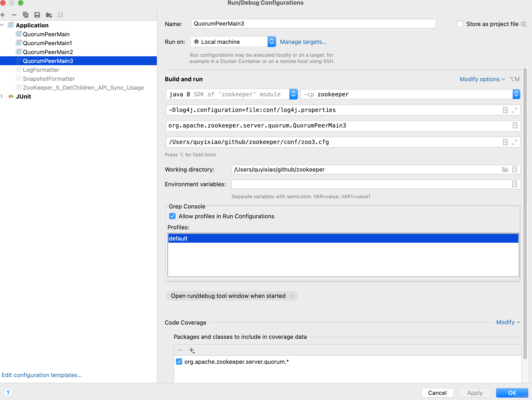Enable Store as project file
This screenshot has width=532, height=400.
click(x=460, y=24)
